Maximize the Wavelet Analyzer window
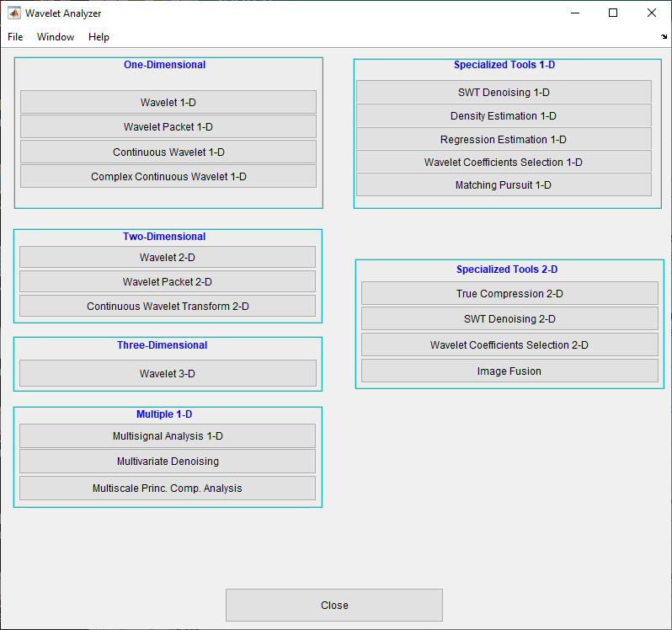Viewport: 672px width, 630px height. tap(613, 13)
